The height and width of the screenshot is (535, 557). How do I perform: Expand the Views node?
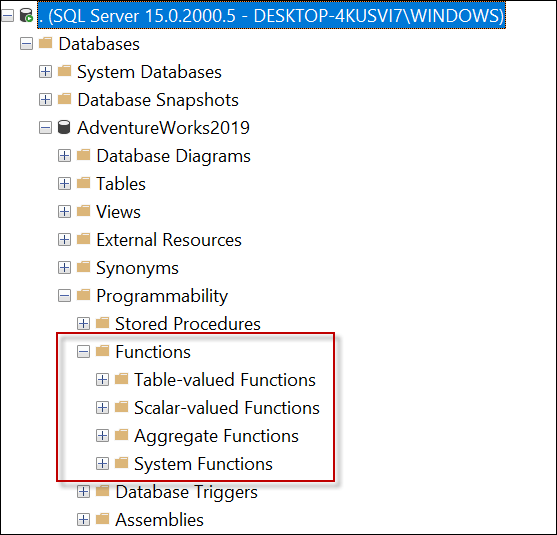coord(64,212)
